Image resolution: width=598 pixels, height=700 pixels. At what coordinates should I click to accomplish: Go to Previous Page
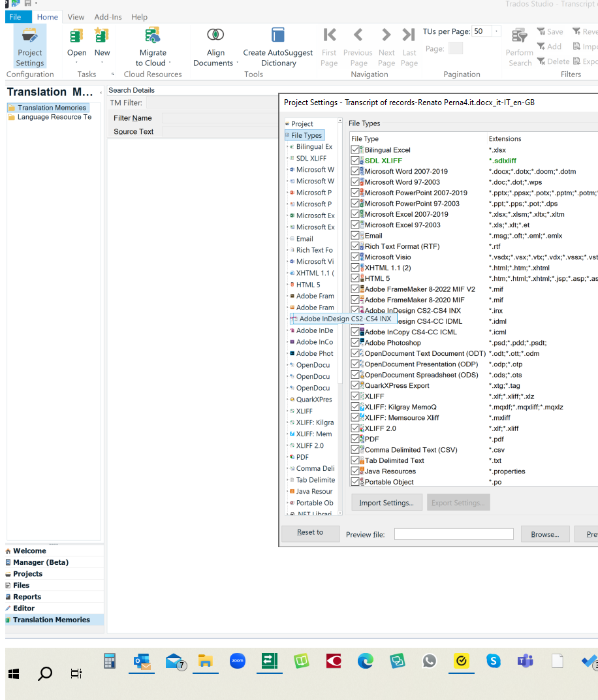click(358, 46)
